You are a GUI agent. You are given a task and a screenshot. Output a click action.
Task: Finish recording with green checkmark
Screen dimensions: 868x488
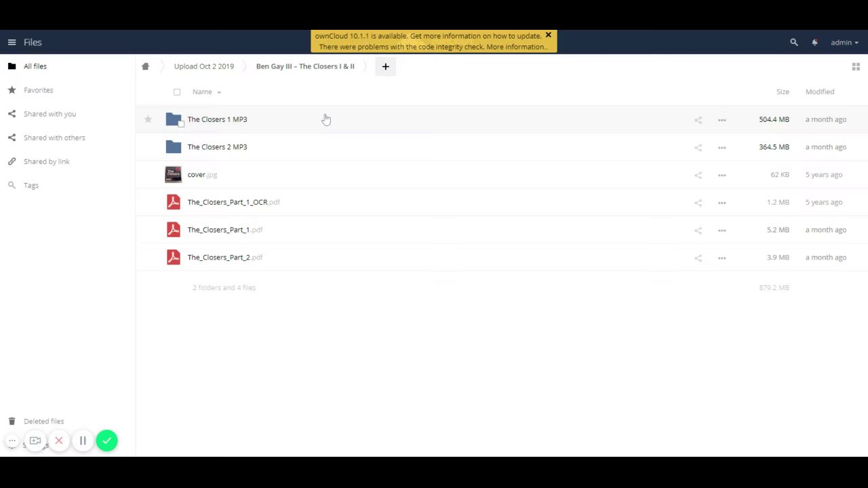tap(106, 441)
